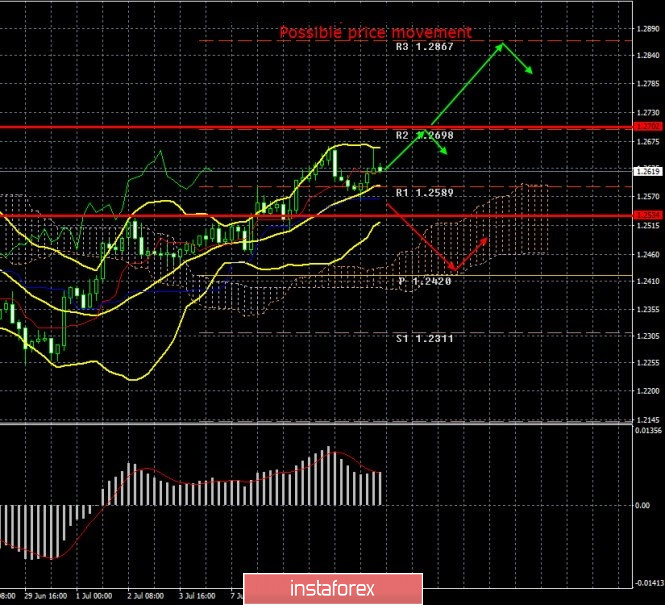The height and width of the screenshot is (605, 665).
Task: Click 1.2730 on the price axis
Action: click(648, 113)
